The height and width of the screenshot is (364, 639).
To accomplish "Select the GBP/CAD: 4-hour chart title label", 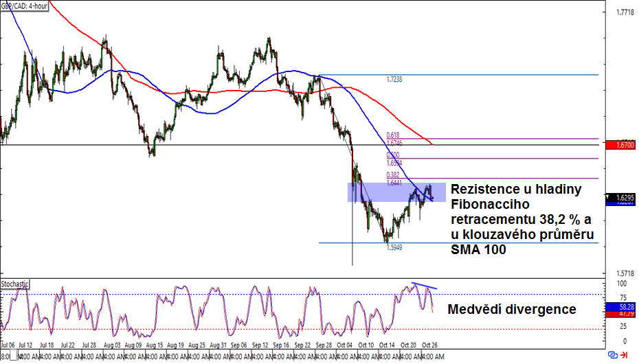I will point(24,6).
